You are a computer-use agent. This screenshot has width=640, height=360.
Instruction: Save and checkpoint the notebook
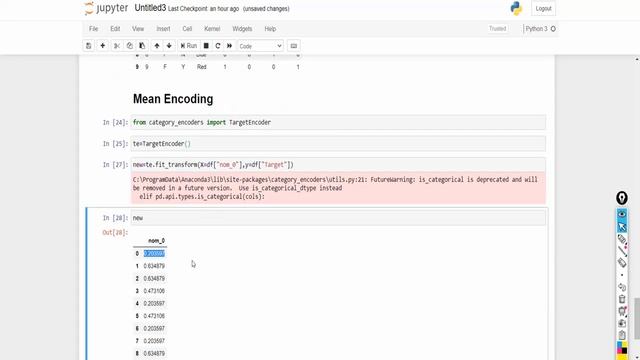pyautogui.click(x=89, y=46)
